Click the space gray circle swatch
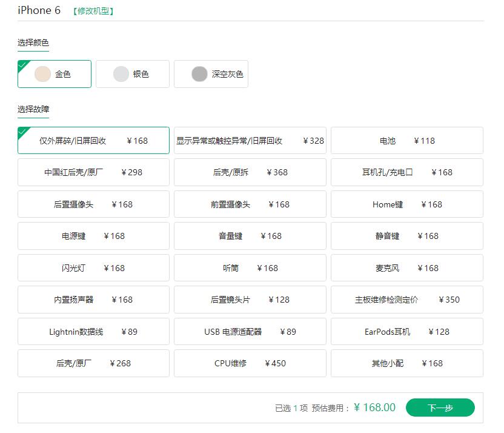The width and height of the screenshot is (504, 433). click(x=199, y=74)
